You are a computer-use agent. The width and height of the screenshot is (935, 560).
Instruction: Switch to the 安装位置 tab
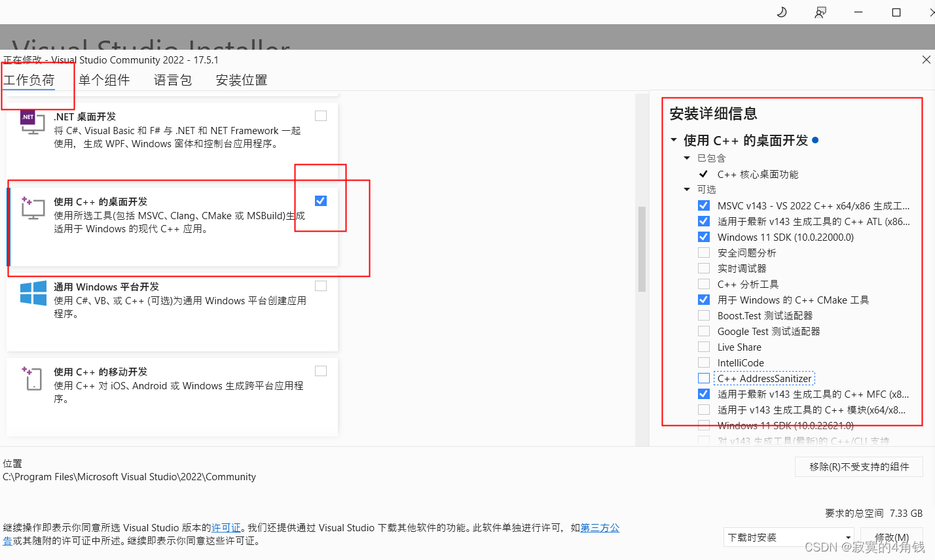pos(242,80)
